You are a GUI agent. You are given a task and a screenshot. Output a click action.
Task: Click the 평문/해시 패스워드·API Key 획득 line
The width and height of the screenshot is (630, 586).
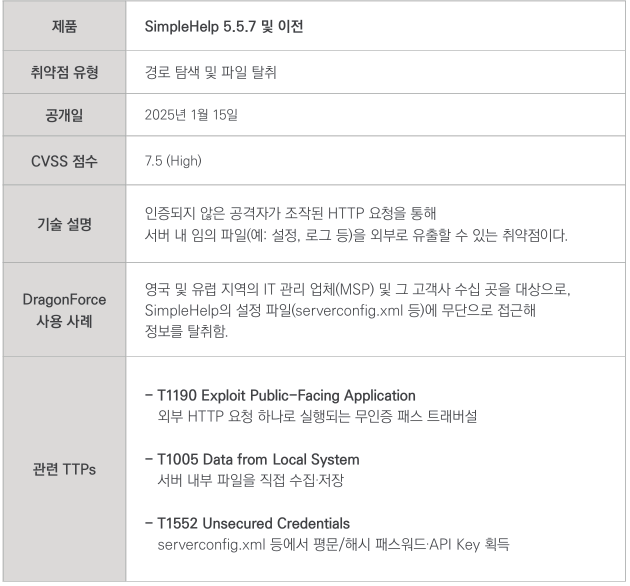(334, 544)
